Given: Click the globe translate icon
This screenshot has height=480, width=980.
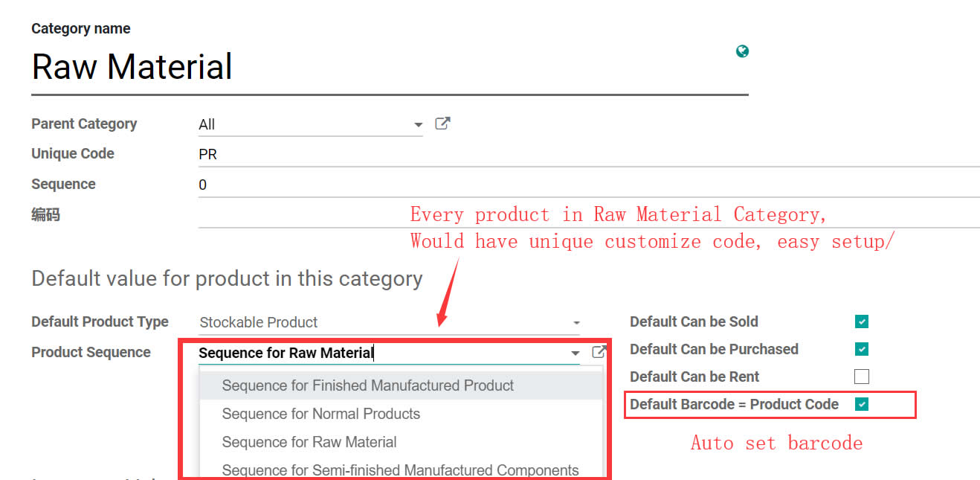Looking at the screenshot, I should coord(741,51).
